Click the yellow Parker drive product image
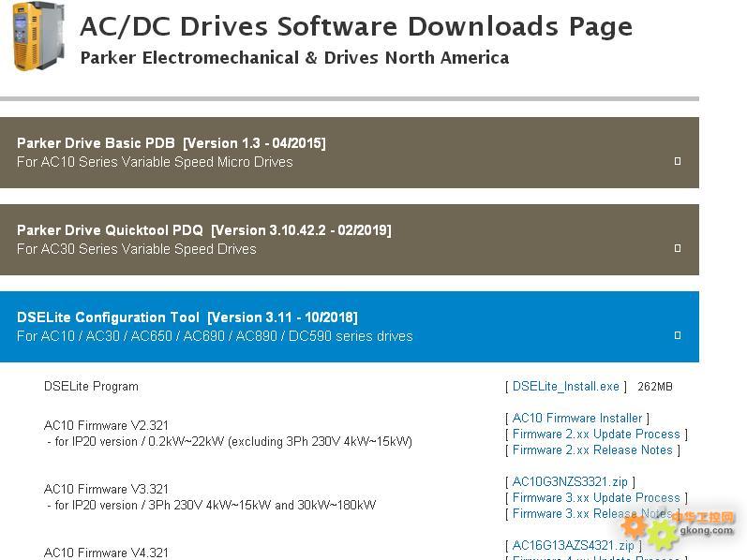 point(38,37)
